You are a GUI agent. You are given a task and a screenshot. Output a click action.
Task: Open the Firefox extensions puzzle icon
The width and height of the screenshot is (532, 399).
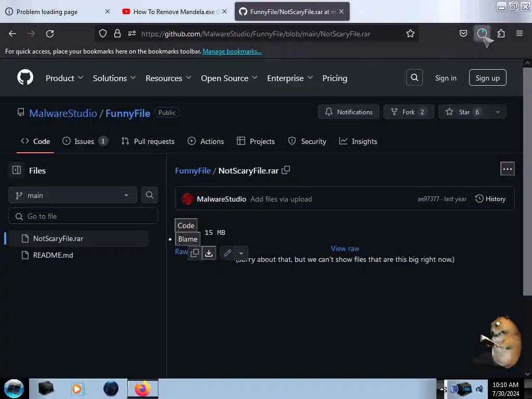[x=501, y=33]
